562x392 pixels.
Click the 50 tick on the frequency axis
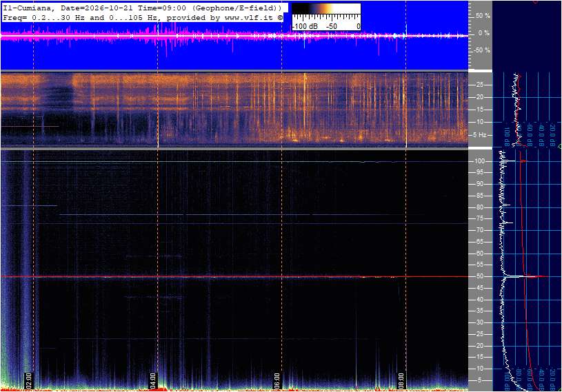tap(479, 276)
